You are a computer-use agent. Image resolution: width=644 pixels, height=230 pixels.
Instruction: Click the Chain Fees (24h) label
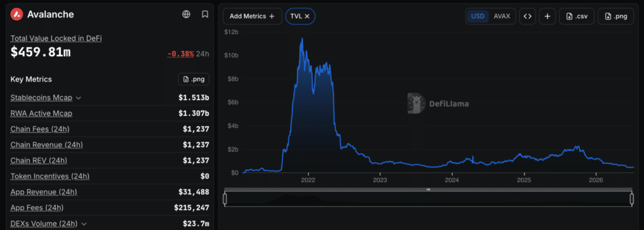pos(40,129)
